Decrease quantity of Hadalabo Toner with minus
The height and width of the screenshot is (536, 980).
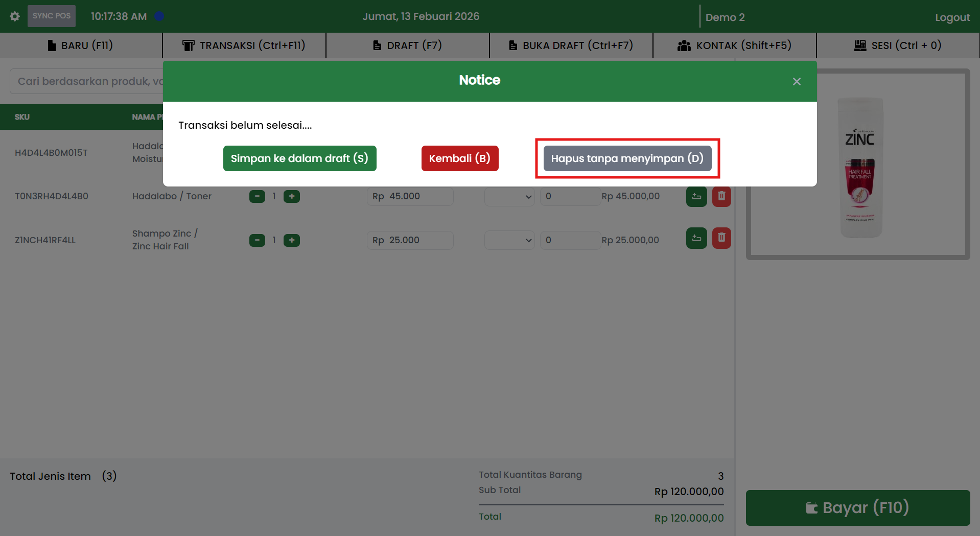click(257, 196)
